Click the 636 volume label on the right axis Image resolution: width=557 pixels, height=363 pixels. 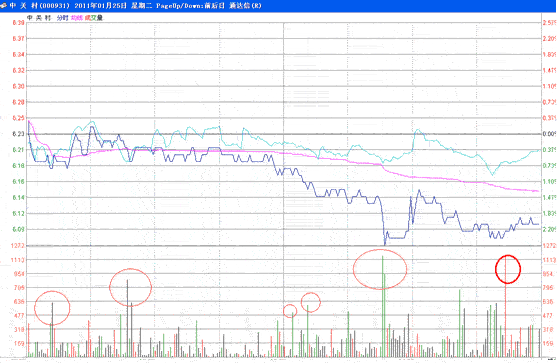pos(548,302)
